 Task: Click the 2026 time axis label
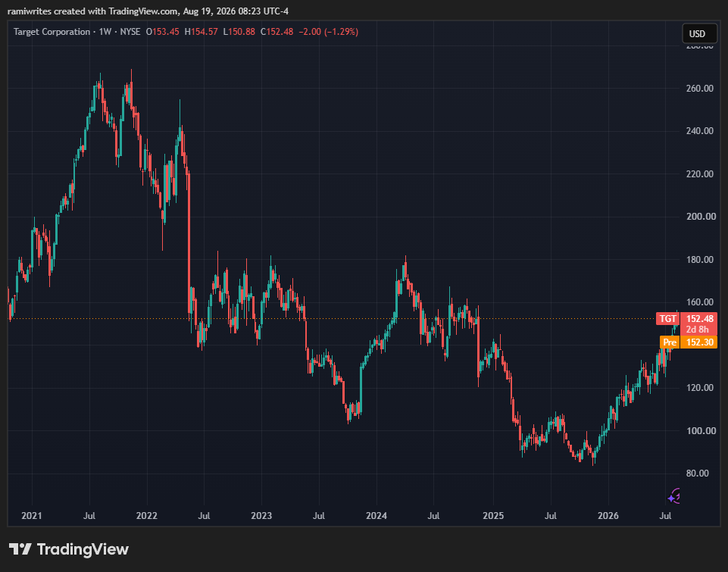pos(608,516)
